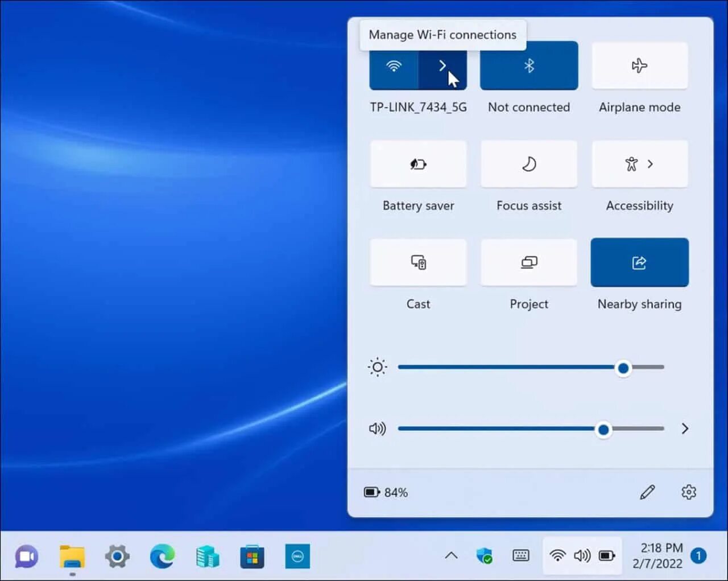Toggle the Bluetooth quick setting
Screen dimensions: 728x581
click(529, 65)
